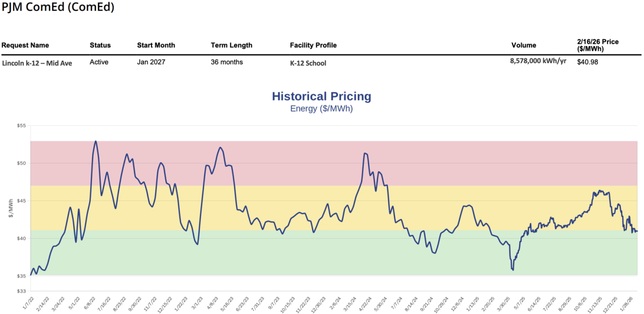
Task: Click the Status column header
Action: 100,45
